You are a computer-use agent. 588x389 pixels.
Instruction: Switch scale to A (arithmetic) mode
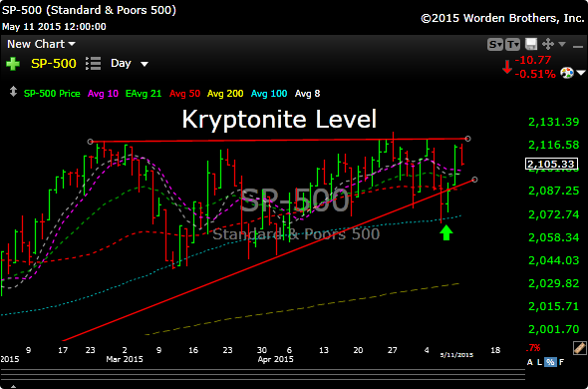(x=530, y=362)
